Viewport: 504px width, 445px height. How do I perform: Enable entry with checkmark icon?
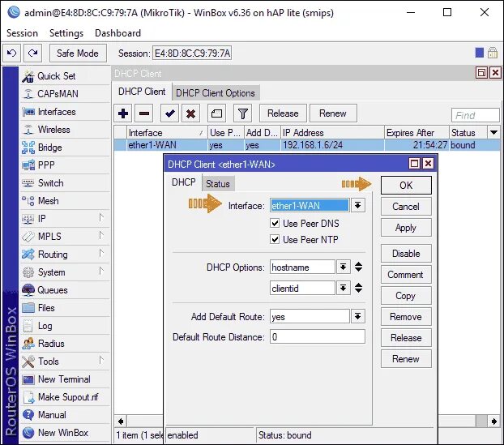(x=169, y=113)
